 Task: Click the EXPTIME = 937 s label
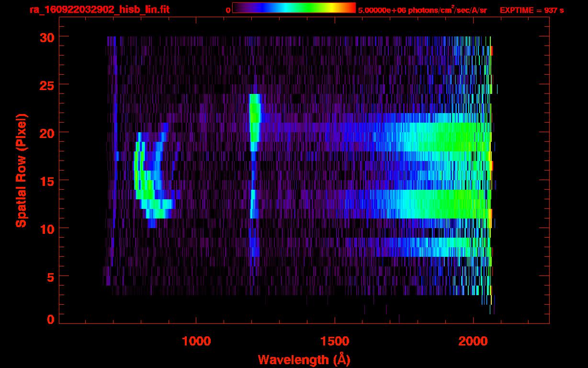pos(531,10)
